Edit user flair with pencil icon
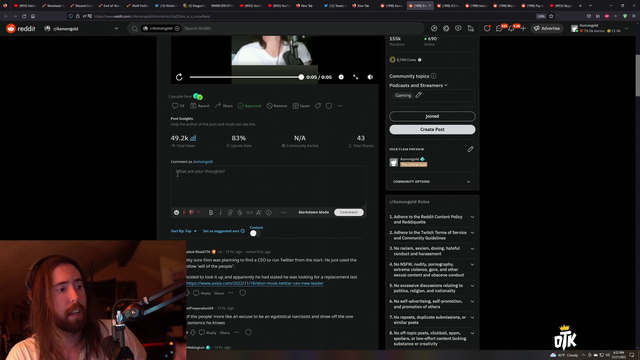Viewport: 640px width, 360px height. point(471,149)
